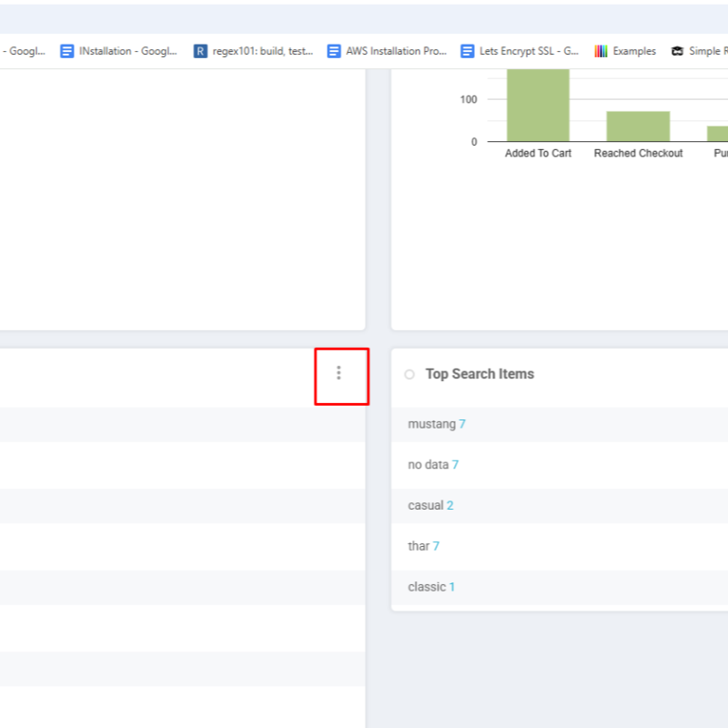Open the Examples bookmark
The height and width of the screenshot is (728, 728).
(625, 51)
